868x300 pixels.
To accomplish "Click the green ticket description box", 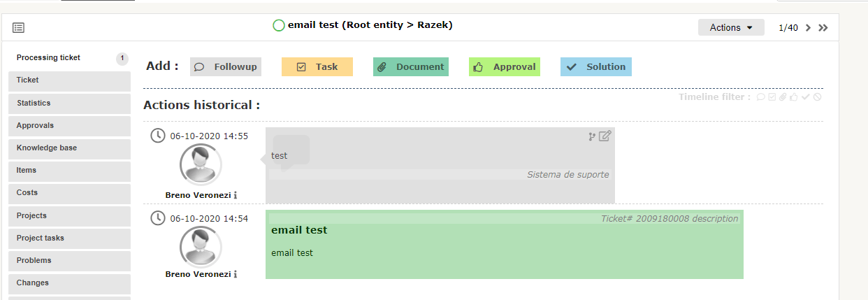I will click(504, 245).
